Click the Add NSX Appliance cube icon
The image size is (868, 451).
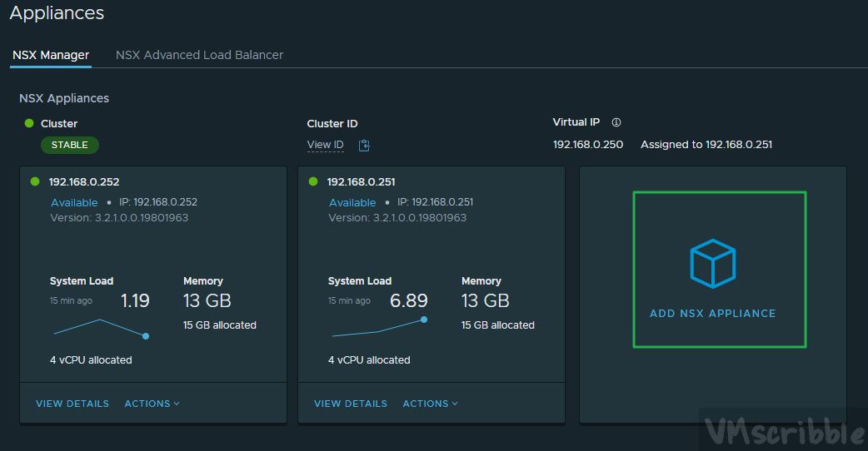pos(713,264)
